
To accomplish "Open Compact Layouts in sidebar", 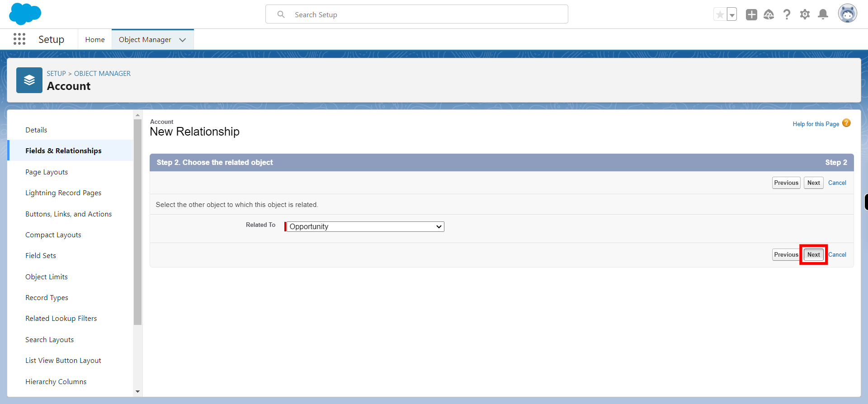I will (53, 235).
